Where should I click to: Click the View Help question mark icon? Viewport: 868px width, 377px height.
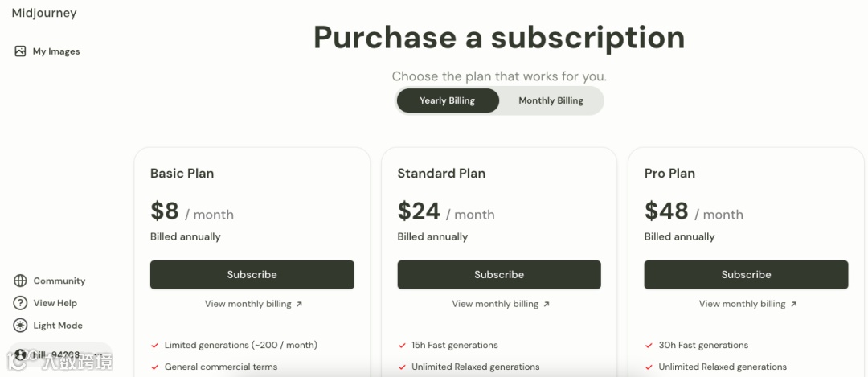pos(20,303)
